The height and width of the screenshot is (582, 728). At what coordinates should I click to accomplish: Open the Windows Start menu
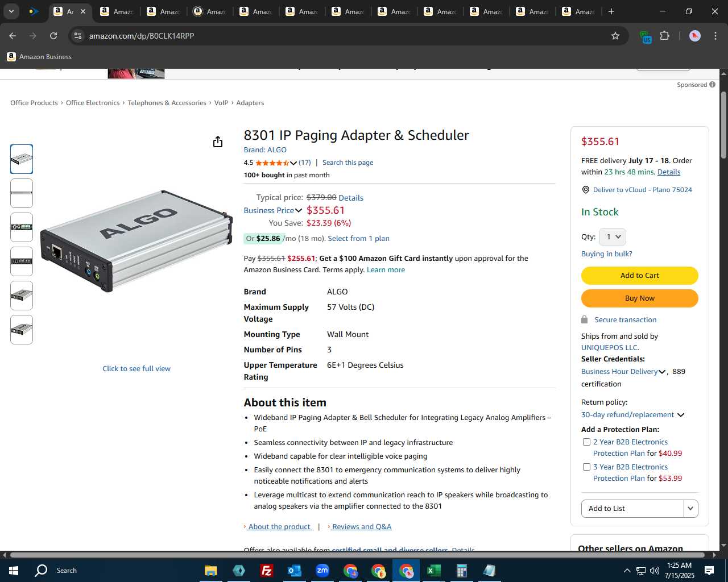point(14,571)
